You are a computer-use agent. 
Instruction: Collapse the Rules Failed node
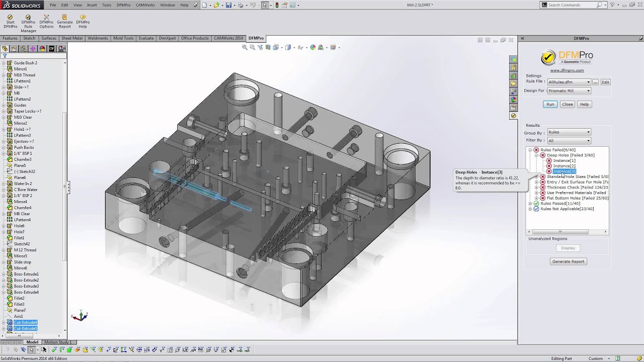[530, 150]
